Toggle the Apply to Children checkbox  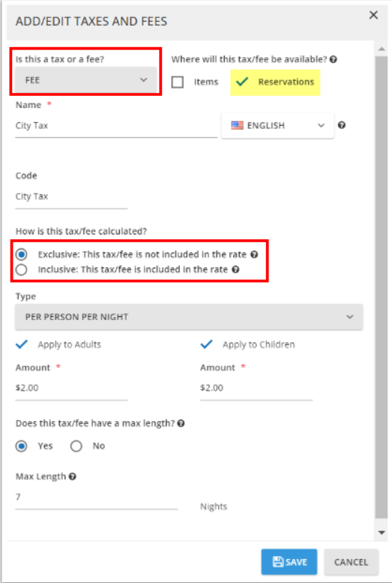(x=206, y=344)
